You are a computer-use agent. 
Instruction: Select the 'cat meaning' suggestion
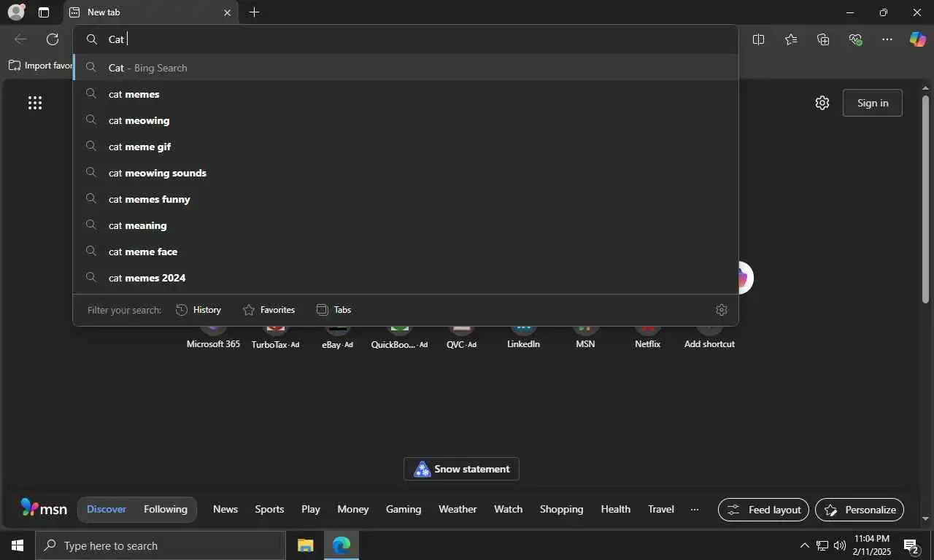[406, 225]
